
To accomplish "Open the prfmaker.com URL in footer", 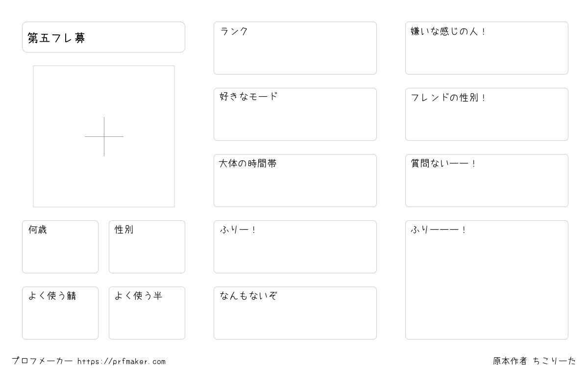I will tap(122, 362).
